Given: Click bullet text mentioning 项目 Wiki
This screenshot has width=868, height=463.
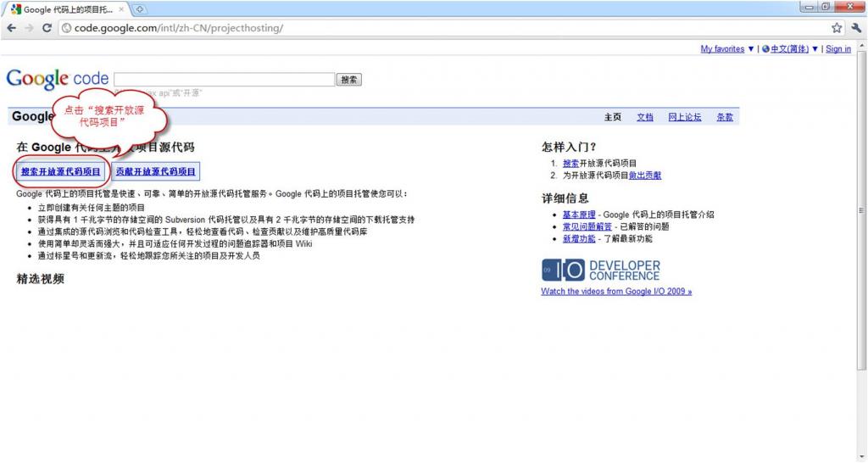Looking at the screenshot, I should coord(175,243).
